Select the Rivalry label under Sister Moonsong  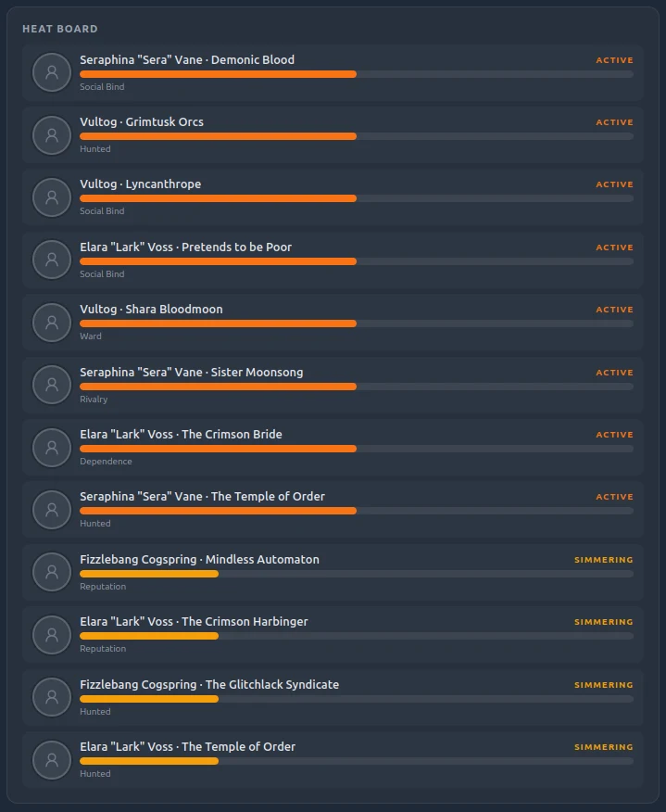[x=94, y=400]
